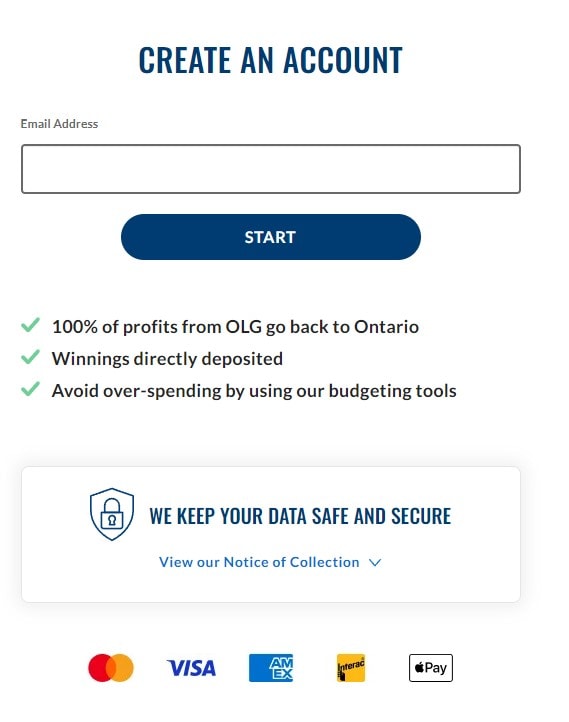Start account creation with START button

[x=271, y=237]
